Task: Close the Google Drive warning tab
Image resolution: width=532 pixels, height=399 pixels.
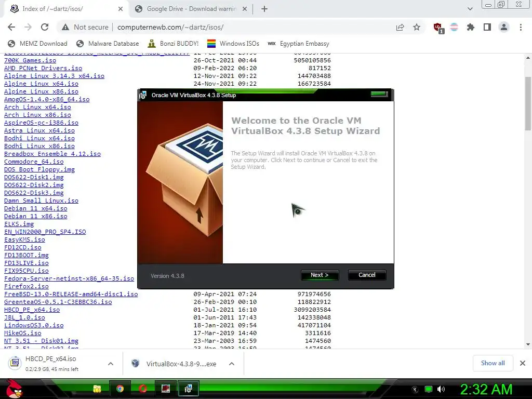Action: point(245,9)
